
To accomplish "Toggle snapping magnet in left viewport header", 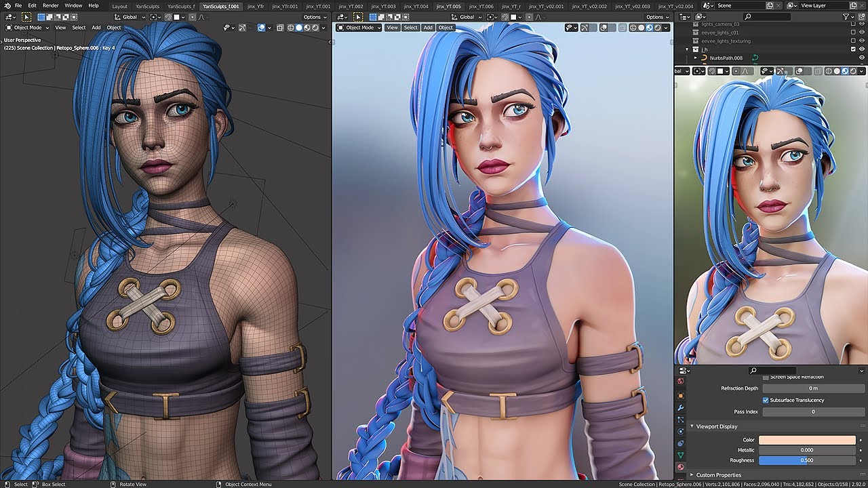I will tap(167, 17).
